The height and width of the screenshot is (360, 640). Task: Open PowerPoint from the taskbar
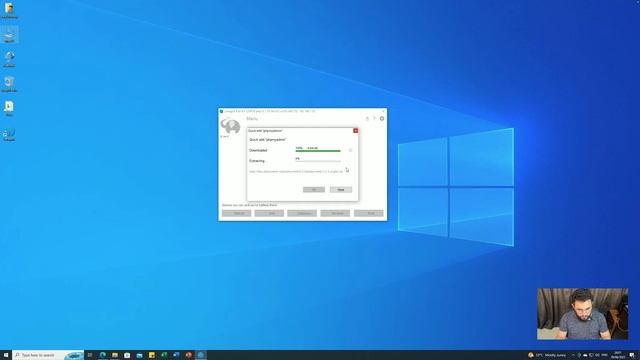pyautogui.click(x=188, y=355)
